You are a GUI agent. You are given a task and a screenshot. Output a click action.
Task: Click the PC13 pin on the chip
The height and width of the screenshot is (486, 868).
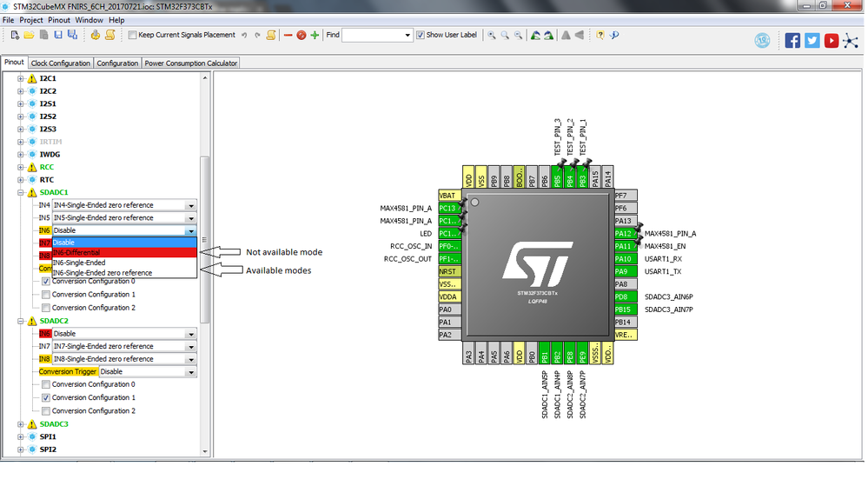click(449, 209)
